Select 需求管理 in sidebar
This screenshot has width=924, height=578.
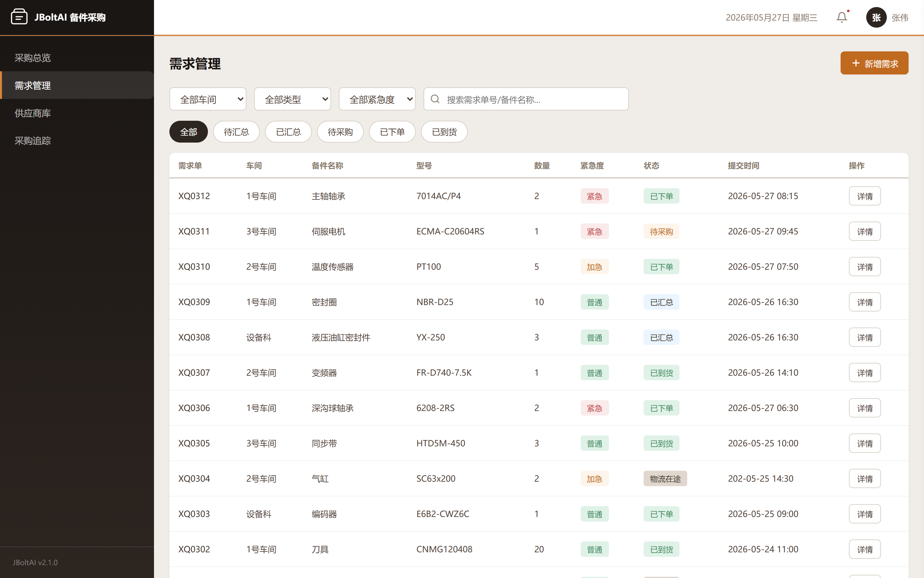tap(77, 85)
